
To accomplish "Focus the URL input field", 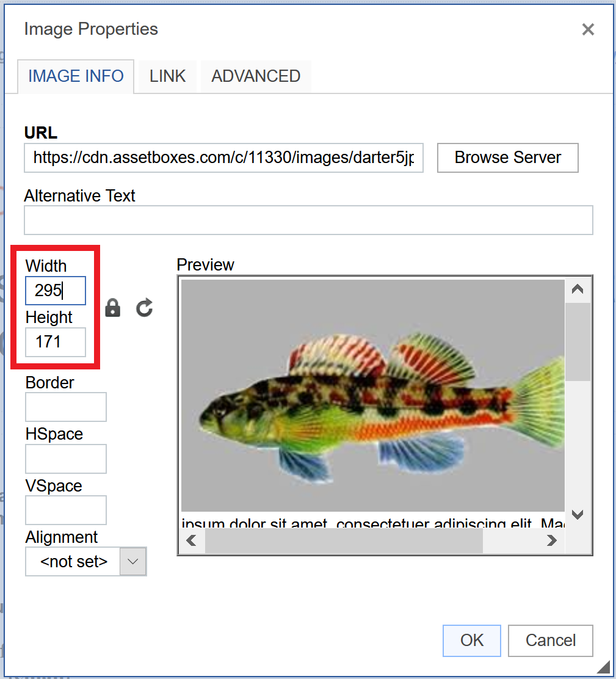I will click(x=223, y=158).
